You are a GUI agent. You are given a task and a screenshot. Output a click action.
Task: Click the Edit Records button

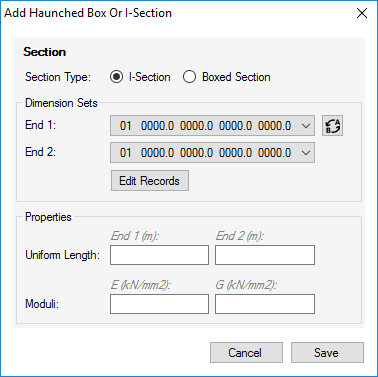(x=150, y=181)
